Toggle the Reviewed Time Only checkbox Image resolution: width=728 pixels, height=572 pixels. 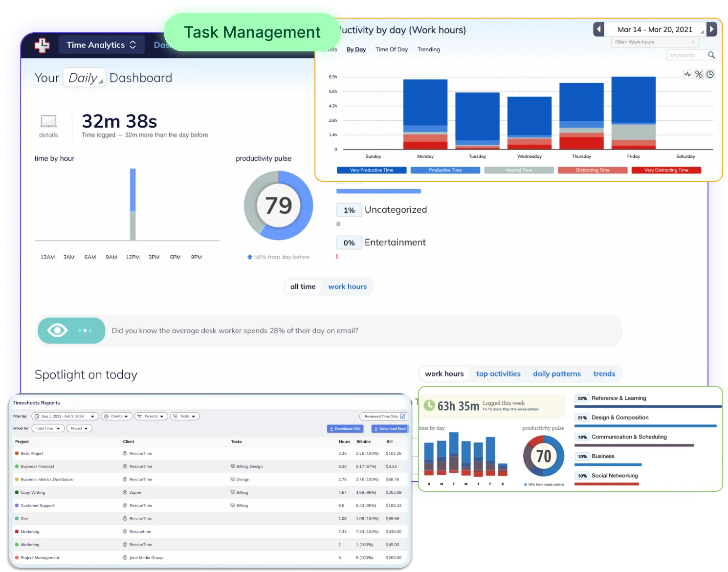402,417
